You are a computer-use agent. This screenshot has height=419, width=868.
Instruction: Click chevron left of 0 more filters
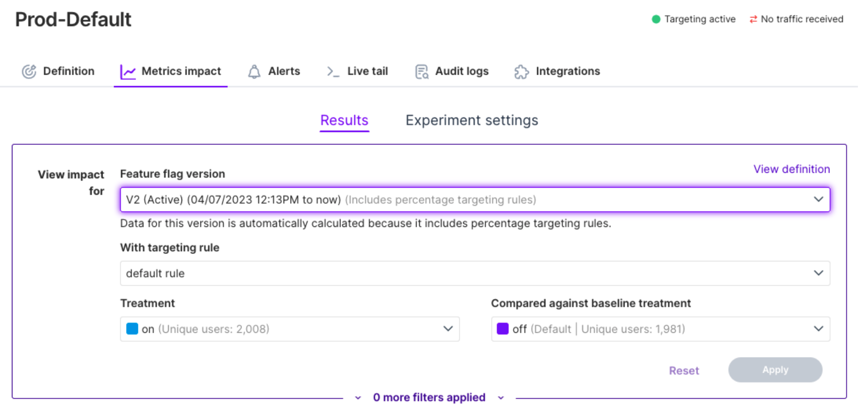[x=358, y=398]
